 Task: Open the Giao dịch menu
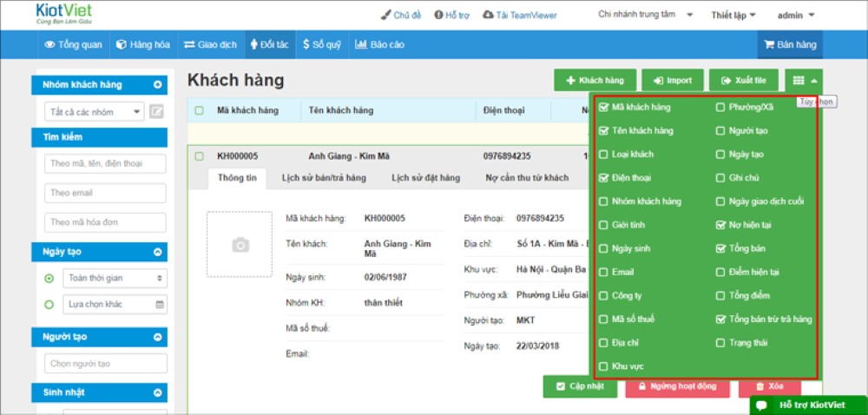tap(211, 45)
